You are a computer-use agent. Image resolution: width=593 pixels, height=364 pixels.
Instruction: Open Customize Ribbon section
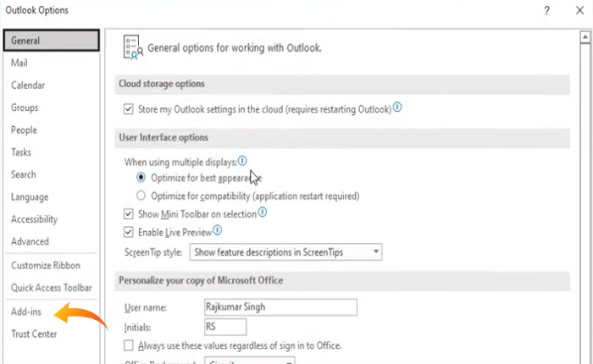click(45, 266)
